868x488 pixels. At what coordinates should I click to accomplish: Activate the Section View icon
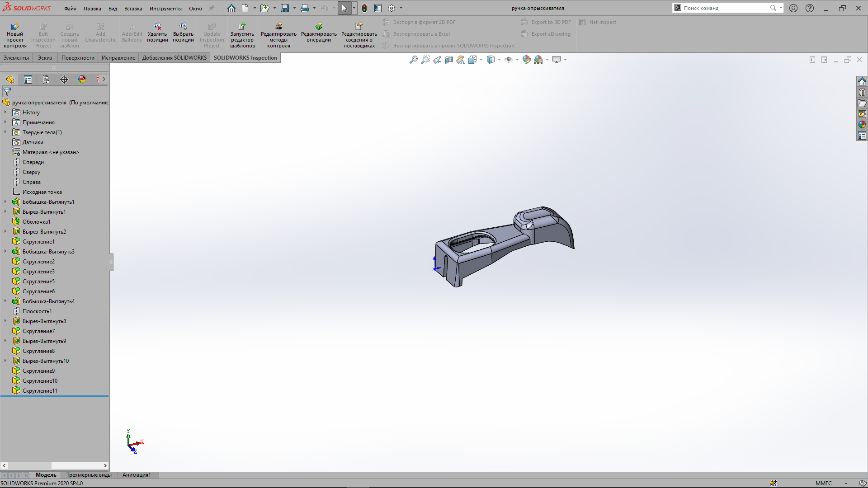click(448, 60)
